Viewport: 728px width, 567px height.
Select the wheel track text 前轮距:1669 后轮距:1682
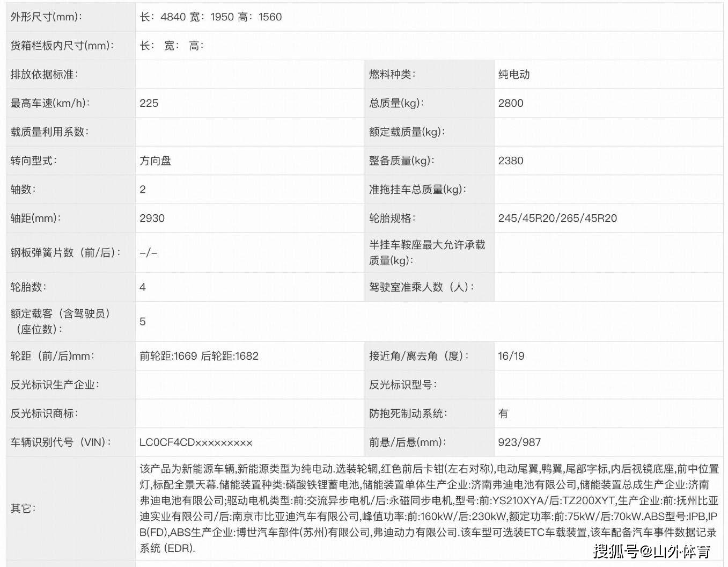199,356
